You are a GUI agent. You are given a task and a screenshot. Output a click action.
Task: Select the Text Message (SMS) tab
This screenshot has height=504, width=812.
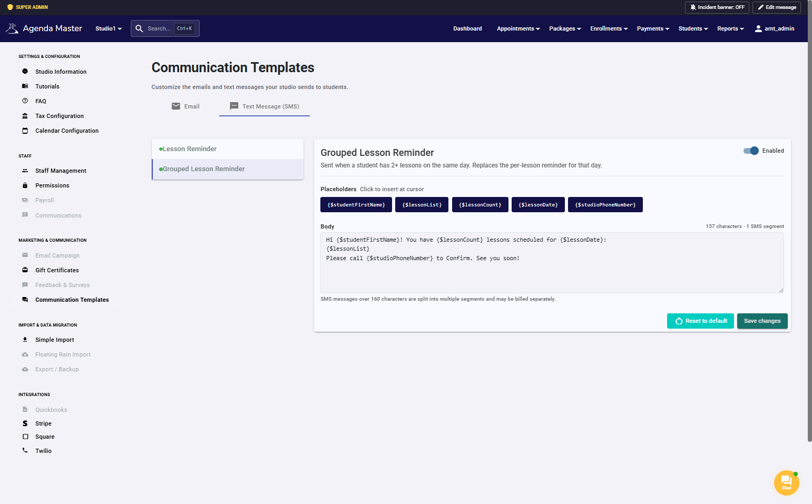coord(265,106)
